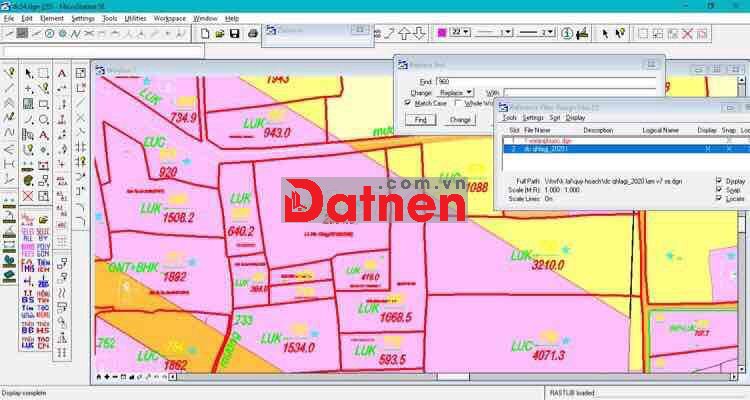The width and height of the screenshot is (750, 400).
Task: Uncheck the Locate checkbox in Reference Files
Action: tap(717, 199)
